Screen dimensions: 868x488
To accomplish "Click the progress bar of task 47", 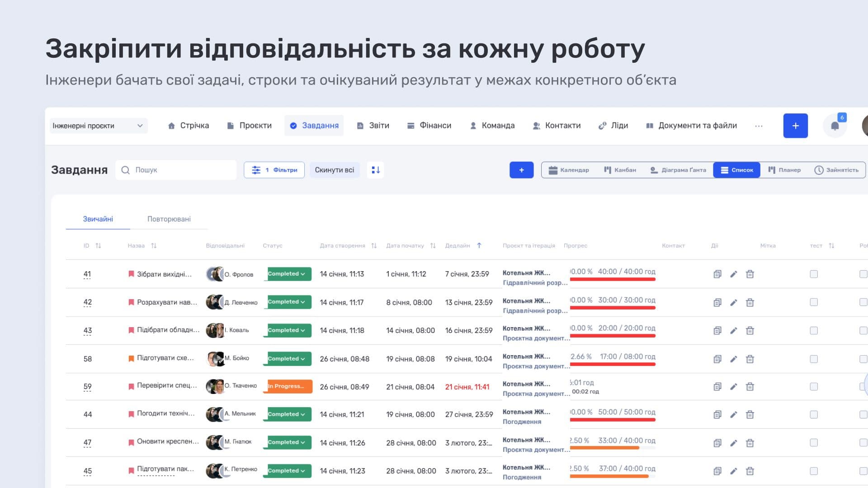I will 613,448.
